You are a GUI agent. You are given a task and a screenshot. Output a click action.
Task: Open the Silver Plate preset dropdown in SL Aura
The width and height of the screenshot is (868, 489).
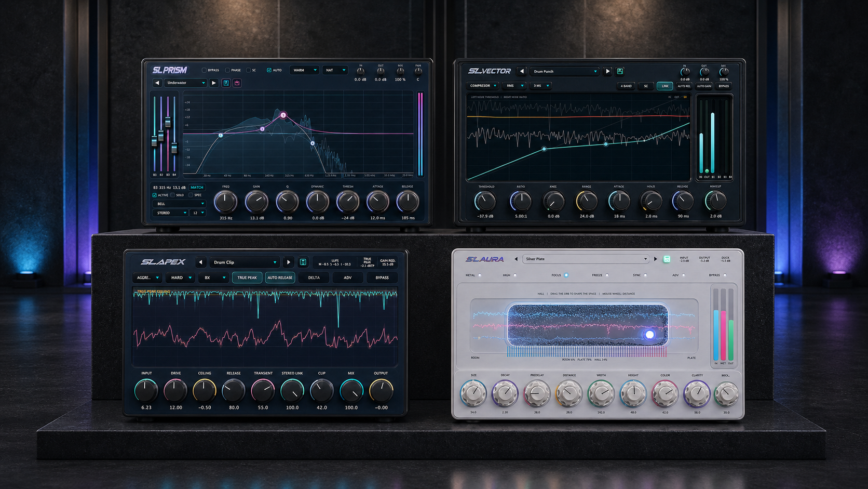[x=586, y=259]
